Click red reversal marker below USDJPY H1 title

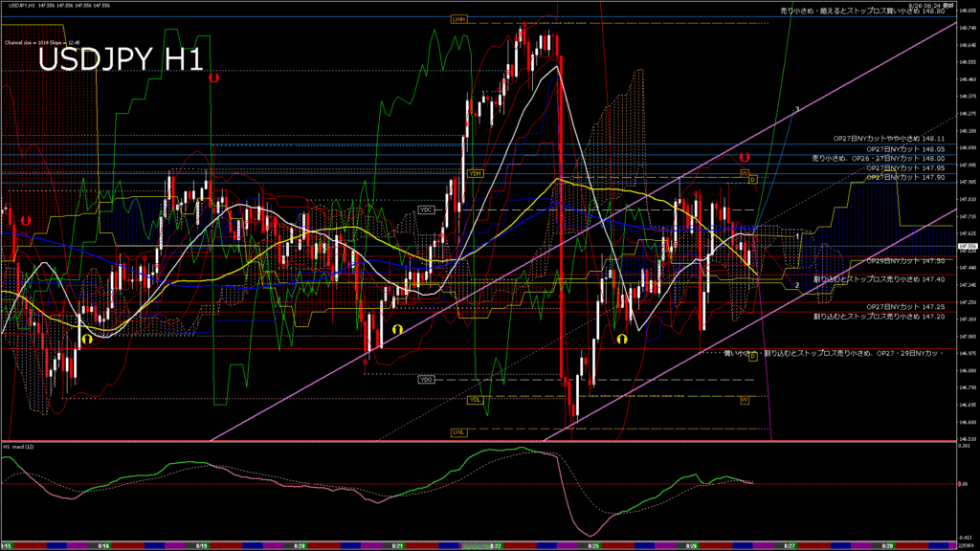tap(213, 77)
